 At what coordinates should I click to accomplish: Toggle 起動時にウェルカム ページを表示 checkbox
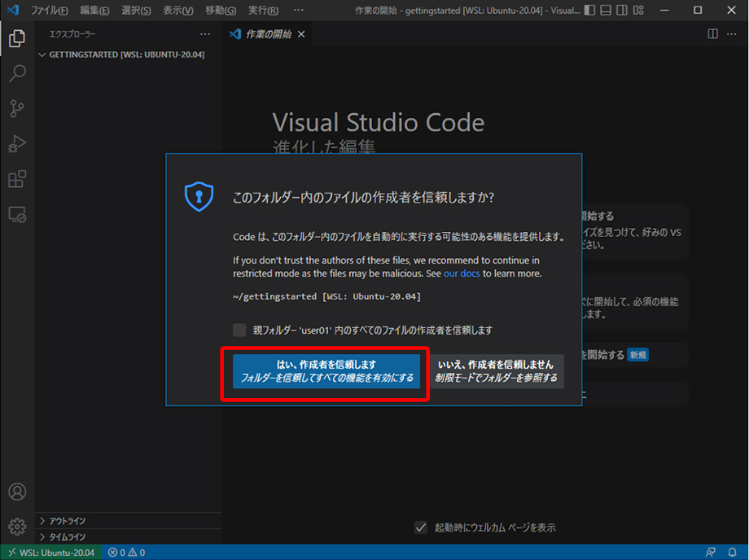coord(420,527)
